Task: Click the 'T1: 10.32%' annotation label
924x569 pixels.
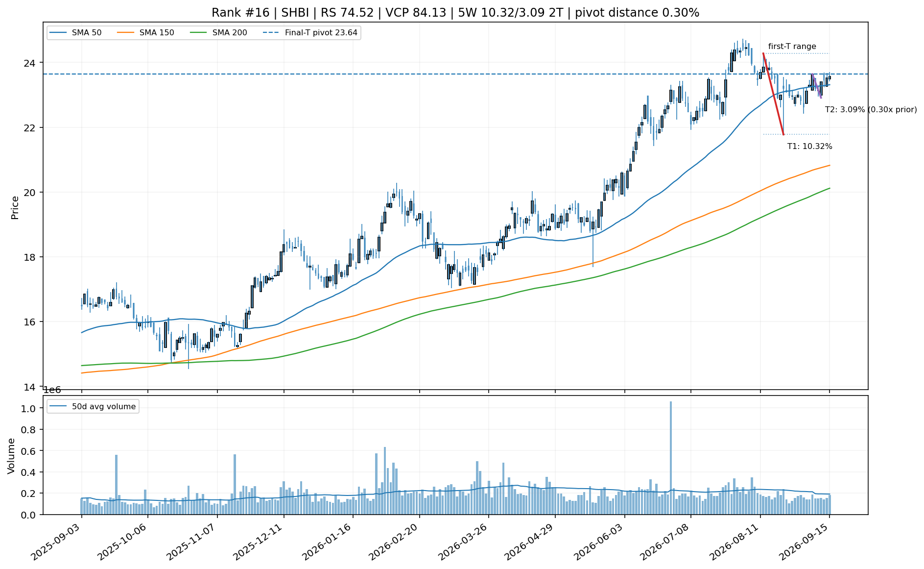Action: (809, 146)
